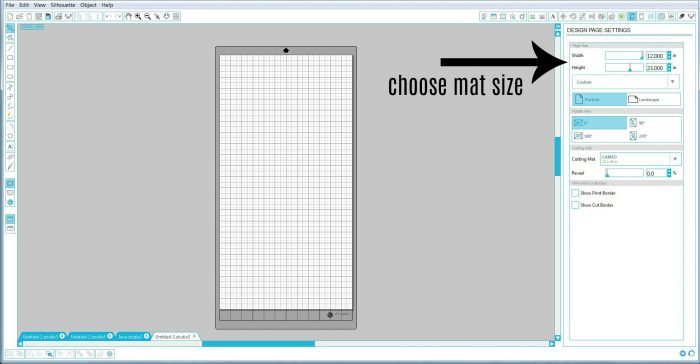
Task: Enable the Show Cut Border checkbox
Action: pos(575,205)
